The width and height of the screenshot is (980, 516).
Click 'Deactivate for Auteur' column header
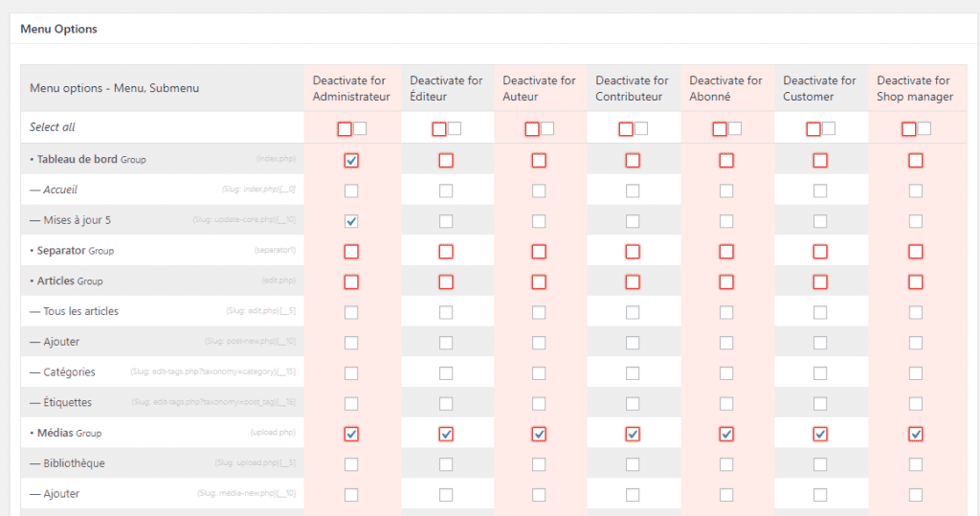pos(539,88)
